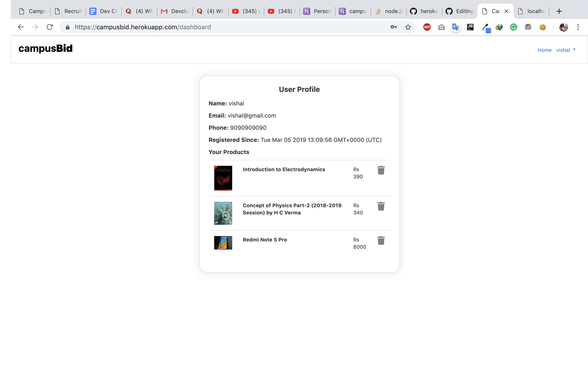Click the cookie extension icon

click(542, 27)
